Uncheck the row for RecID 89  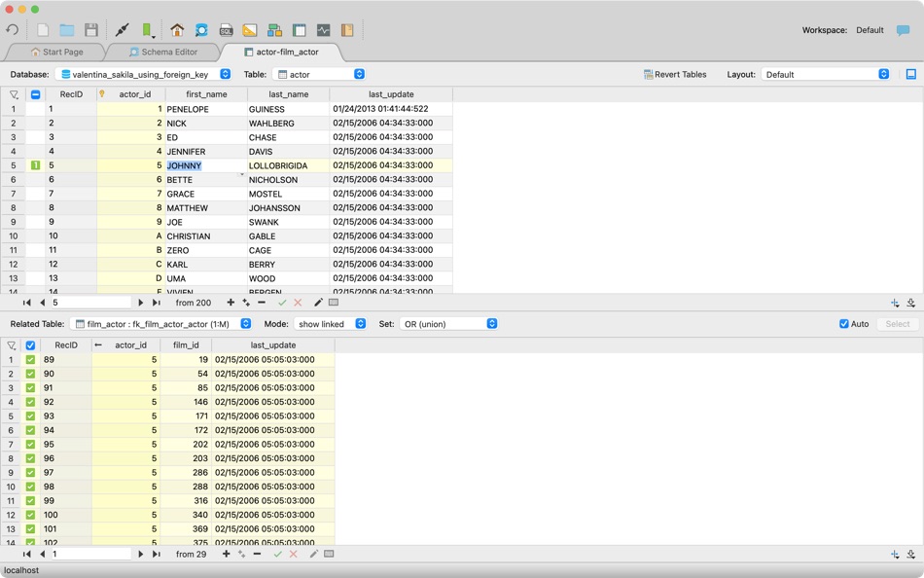30,359
